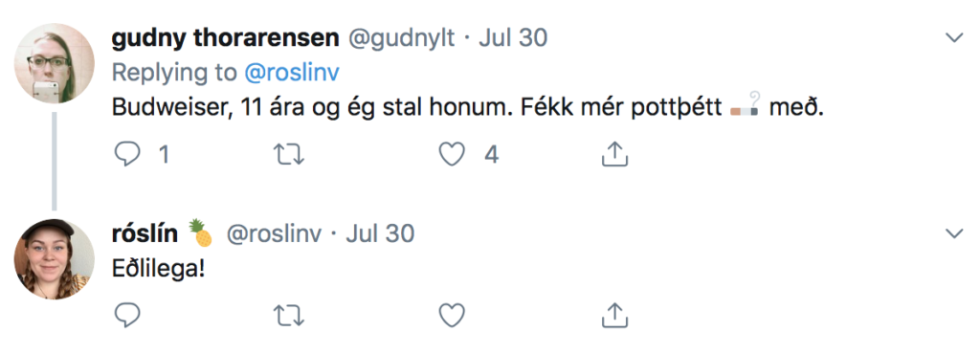Share gudny thorarensen's tweet via share icon
The image size is (980, 354).
pos(613,154)
